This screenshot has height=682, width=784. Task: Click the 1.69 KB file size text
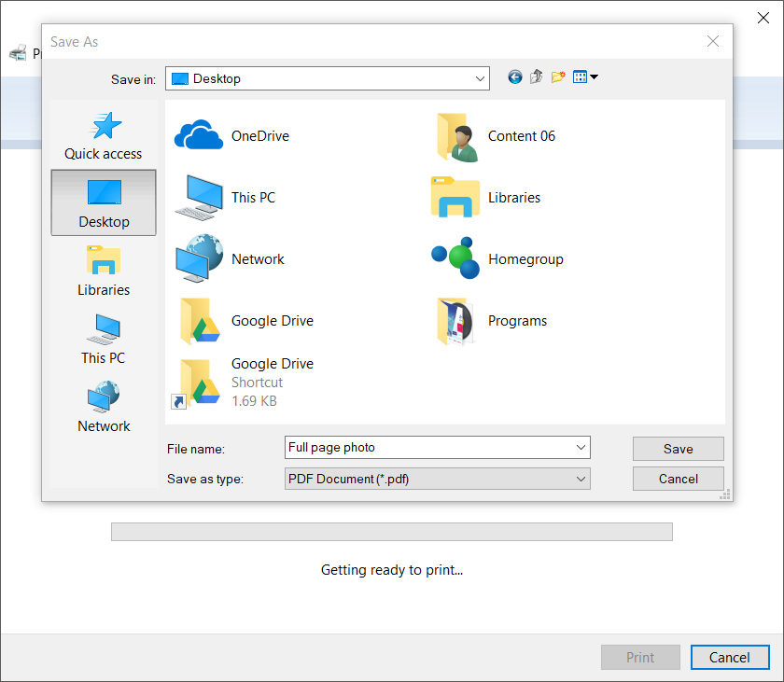[254, 400]
